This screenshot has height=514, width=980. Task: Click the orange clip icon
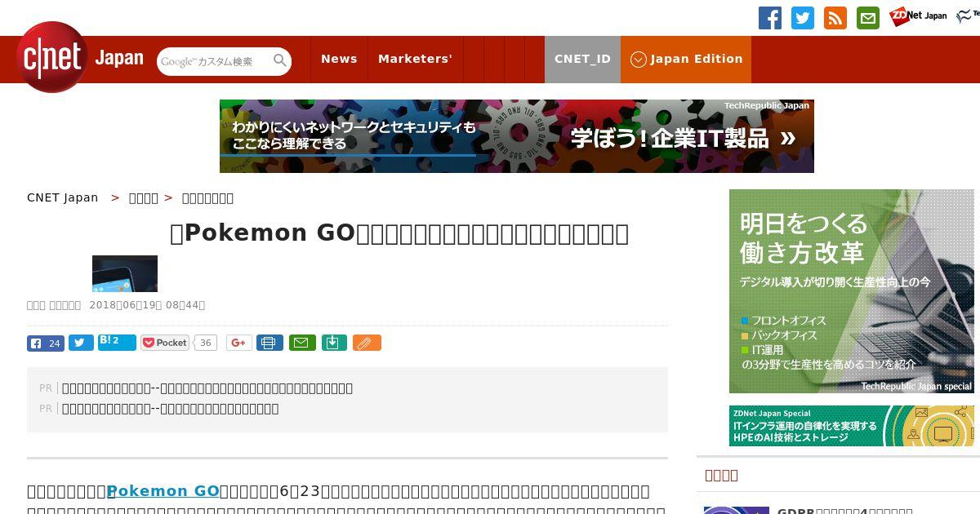click(x=367, y=343)
